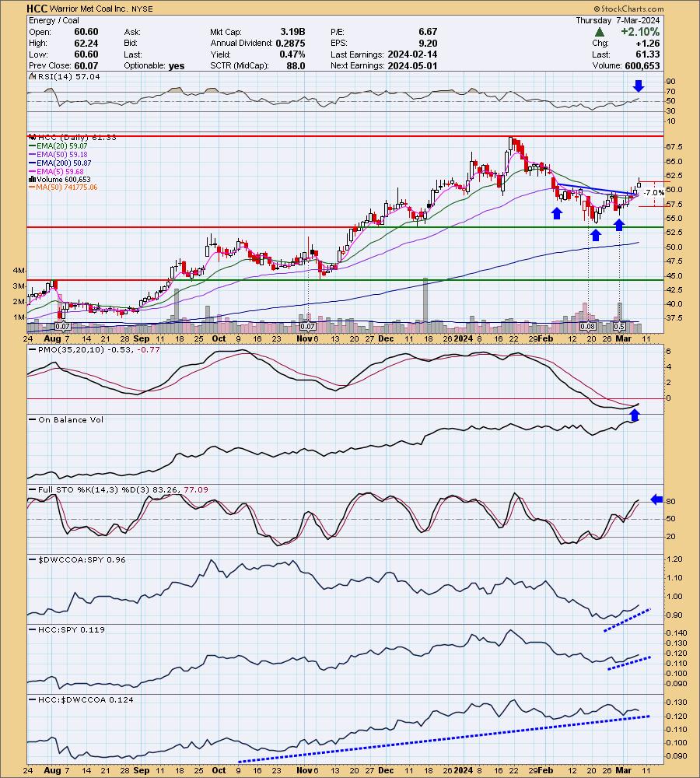Click the Prev Close value 60.07
This screenshot has height=778, width=700.
pos(86,66)
